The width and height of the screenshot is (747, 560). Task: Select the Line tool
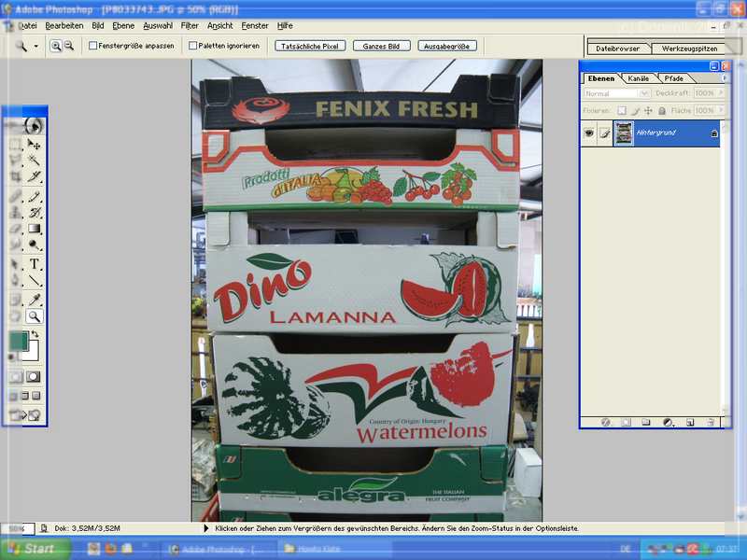(x=34, y=281)
